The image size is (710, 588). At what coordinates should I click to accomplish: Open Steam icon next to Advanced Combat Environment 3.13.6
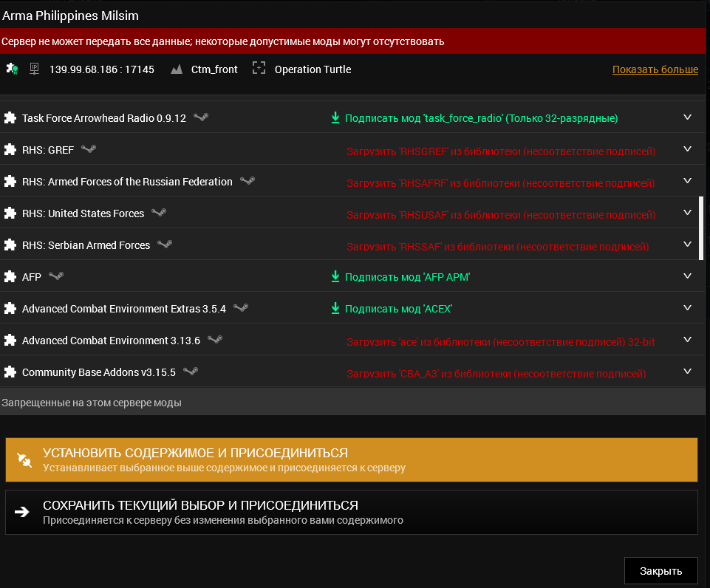[x=215, y=339]
